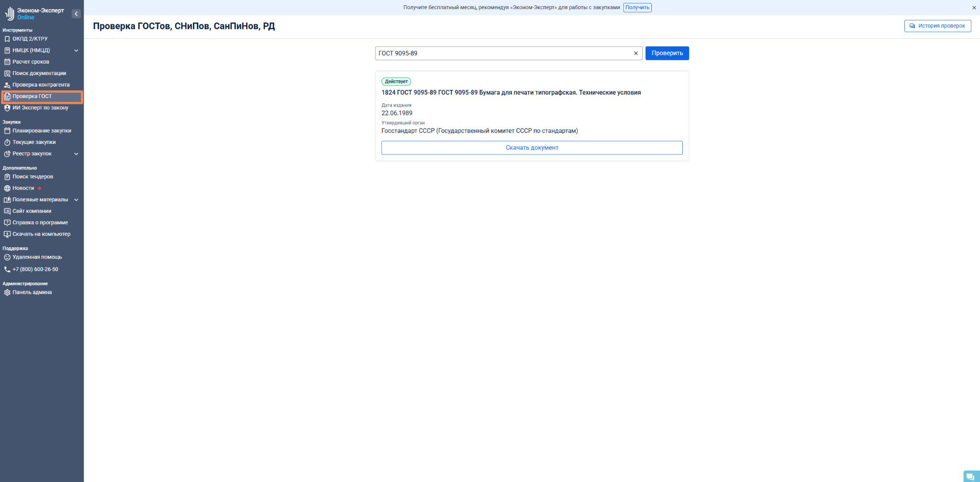Go to Панель админа settings
Screen dimensions: 980x482
[32, 292]
